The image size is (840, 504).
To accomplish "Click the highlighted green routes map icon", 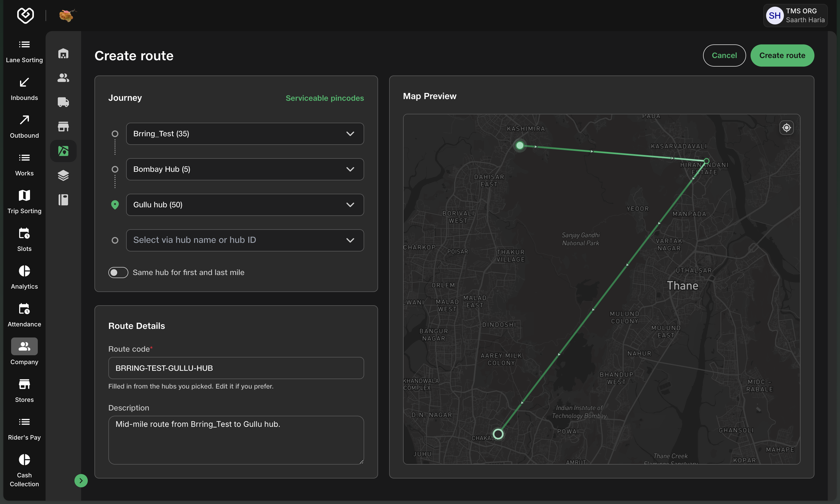I will [x=63, y=151].
